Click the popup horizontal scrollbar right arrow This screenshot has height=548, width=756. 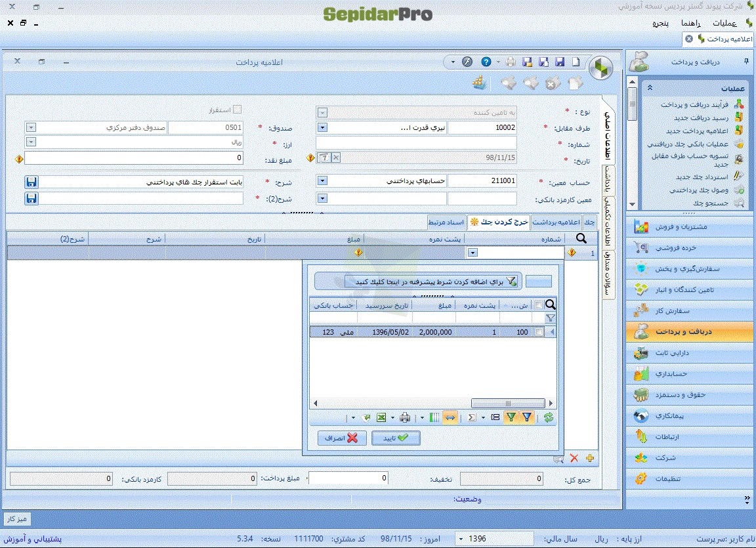(x=551, y=403)
